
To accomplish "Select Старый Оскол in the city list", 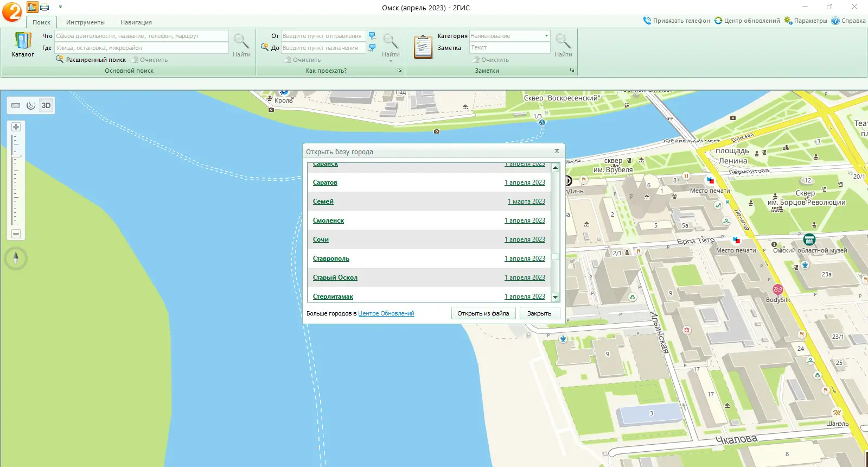I will pos(335,277).
